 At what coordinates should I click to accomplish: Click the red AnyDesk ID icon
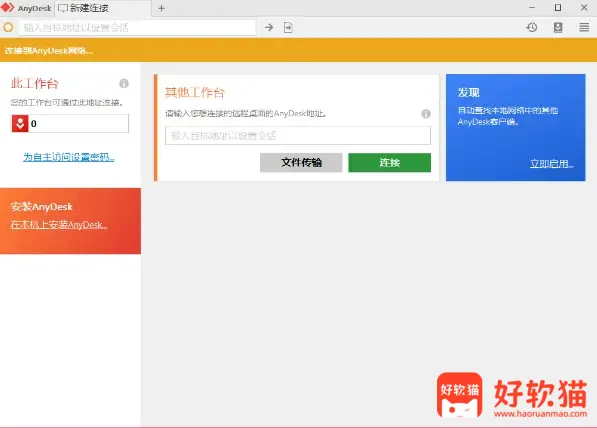pyautogui.click(x=20, y=123)
